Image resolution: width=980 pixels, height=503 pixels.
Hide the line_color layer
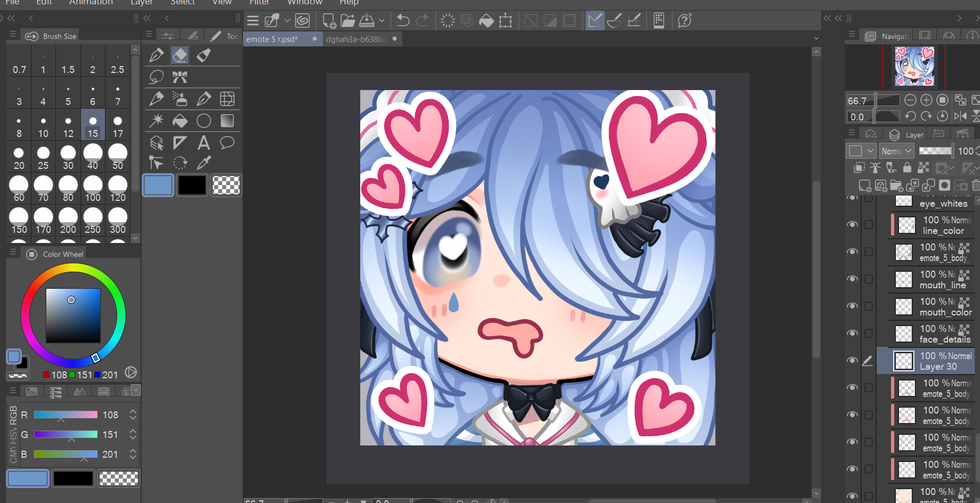[x=852, y=225]
